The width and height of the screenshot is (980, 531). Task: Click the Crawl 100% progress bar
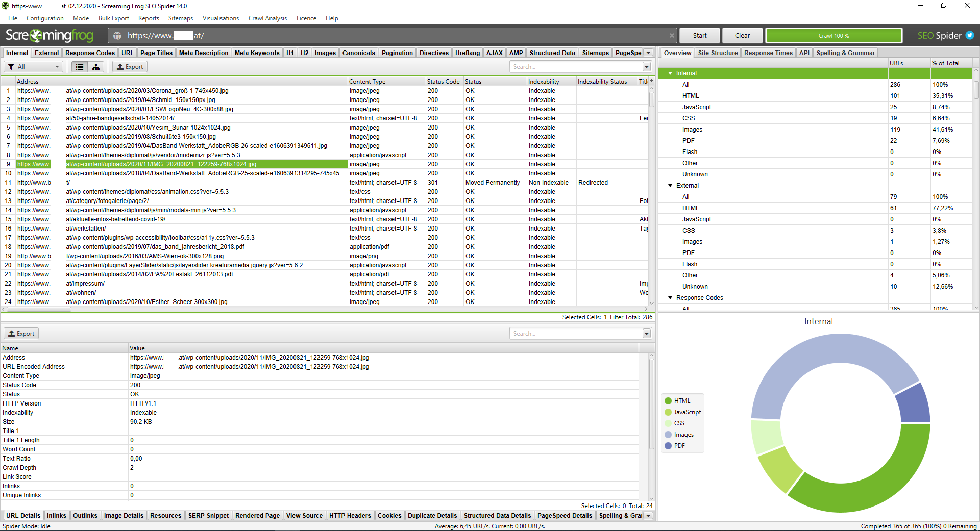click(x=834, y=35)
